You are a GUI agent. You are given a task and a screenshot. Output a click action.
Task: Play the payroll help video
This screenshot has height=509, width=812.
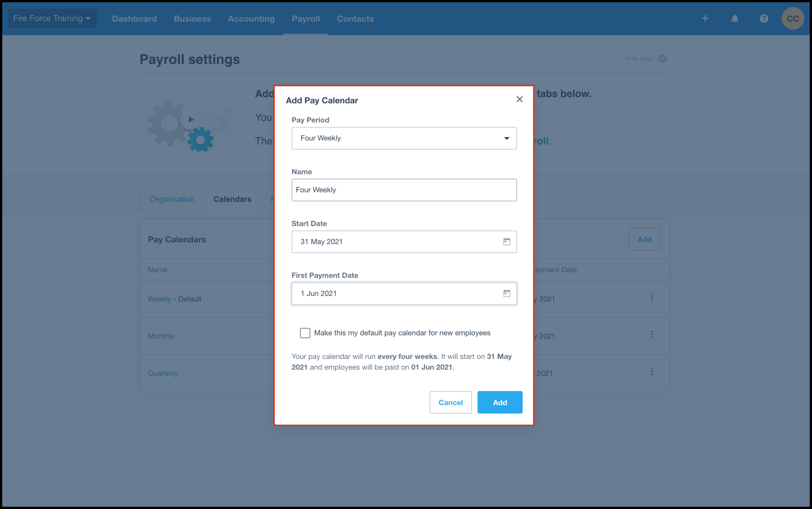tap(191, 119)
